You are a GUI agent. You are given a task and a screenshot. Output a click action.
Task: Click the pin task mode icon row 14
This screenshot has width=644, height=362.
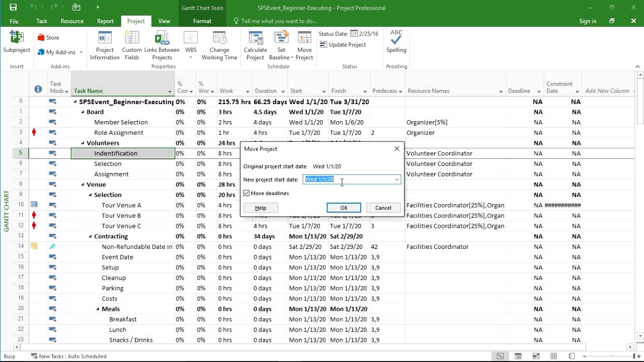point(52,246)
